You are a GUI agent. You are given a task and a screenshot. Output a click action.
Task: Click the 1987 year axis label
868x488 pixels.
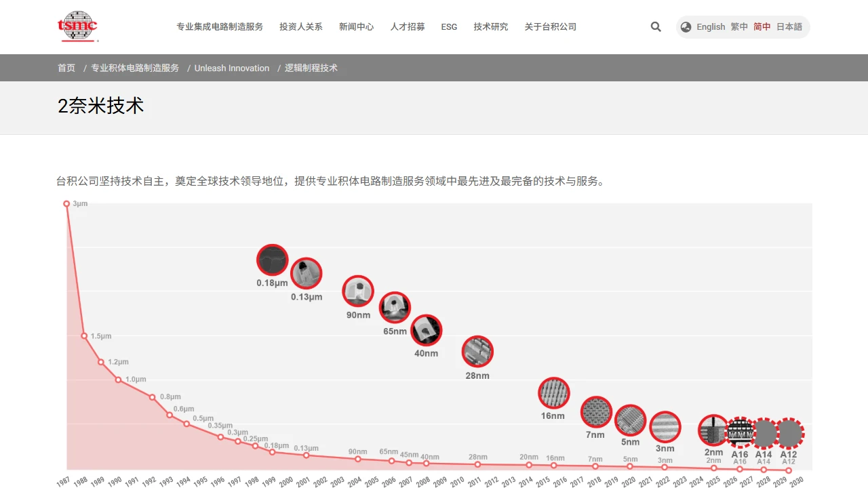[x=64, y=481]
